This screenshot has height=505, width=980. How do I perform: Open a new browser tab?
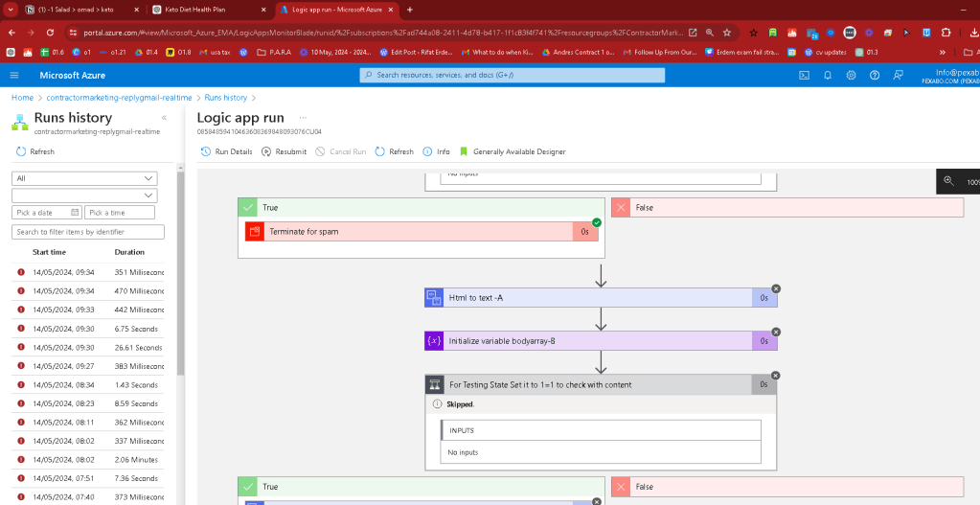[410, 10]
